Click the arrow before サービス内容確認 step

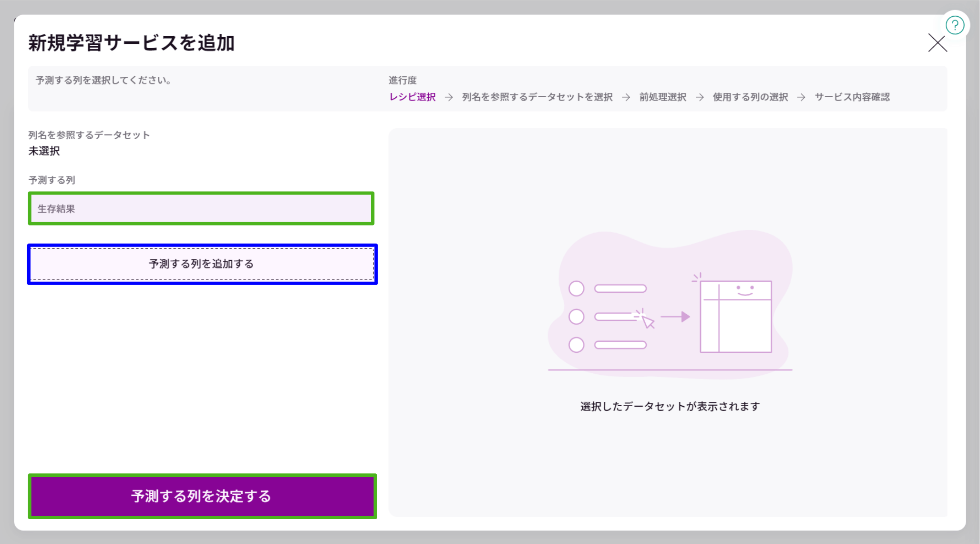(800, 97)
